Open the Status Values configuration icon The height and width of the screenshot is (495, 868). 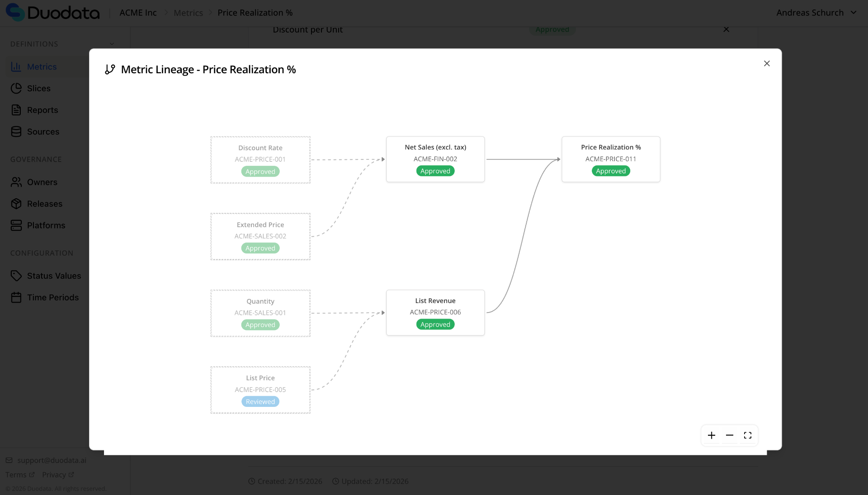point(16,276)
